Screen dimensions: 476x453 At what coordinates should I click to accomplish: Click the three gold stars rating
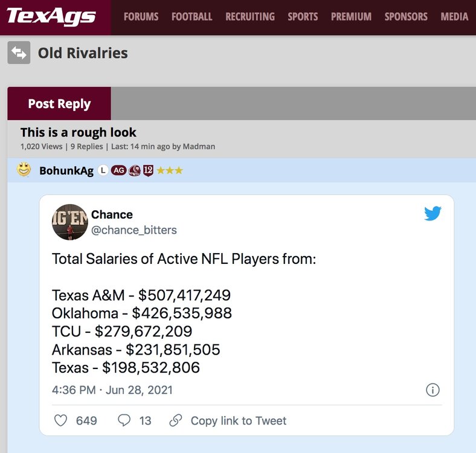[x=170, y=171]
